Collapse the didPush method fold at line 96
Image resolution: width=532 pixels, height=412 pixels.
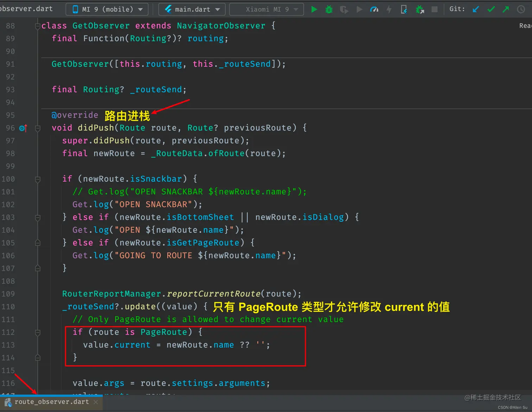pos(38,128)
